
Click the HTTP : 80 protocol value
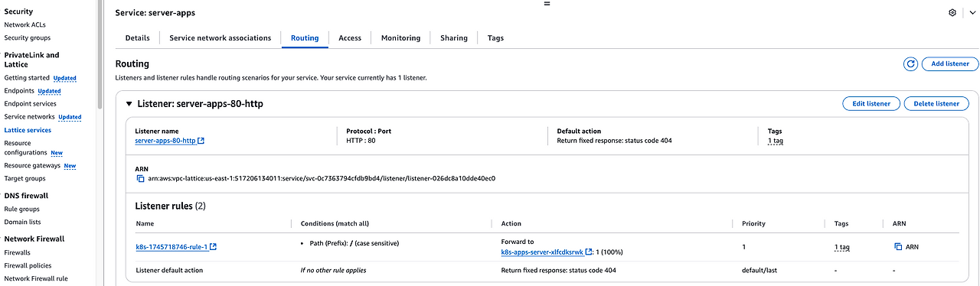[361, 141]
